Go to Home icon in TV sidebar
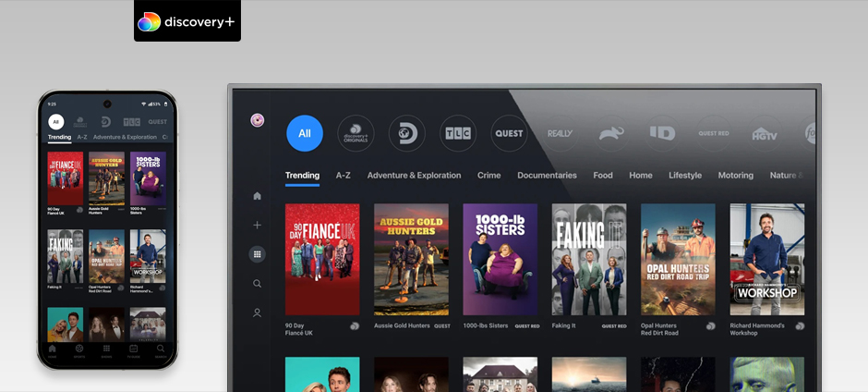 (x=257, y=196)
